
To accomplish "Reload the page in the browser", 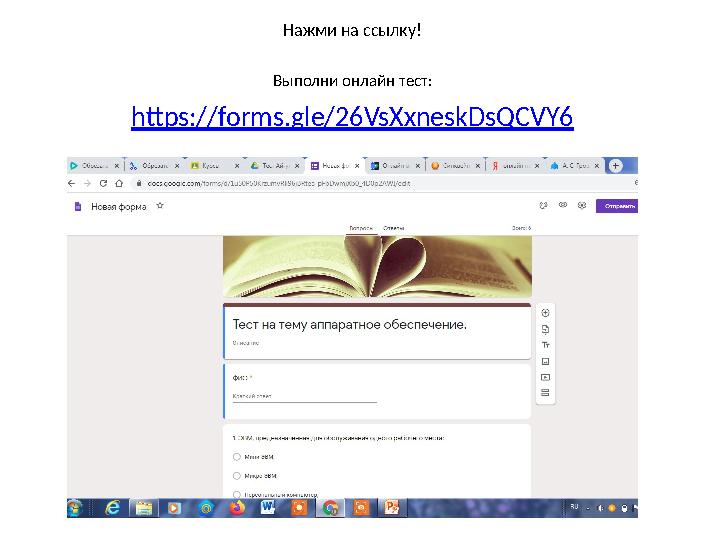I will pos(103,183).
